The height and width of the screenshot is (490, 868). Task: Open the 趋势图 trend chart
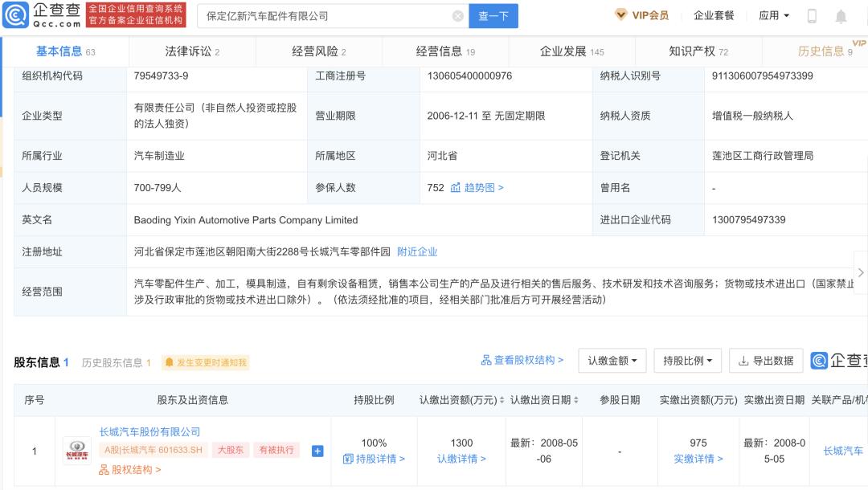coord(477,188)
